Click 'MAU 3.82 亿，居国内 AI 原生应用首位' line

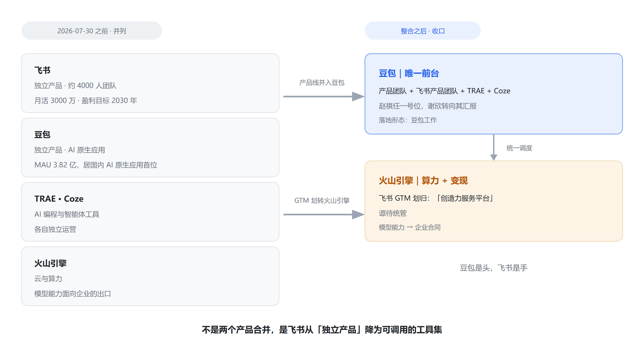point(96,165)
